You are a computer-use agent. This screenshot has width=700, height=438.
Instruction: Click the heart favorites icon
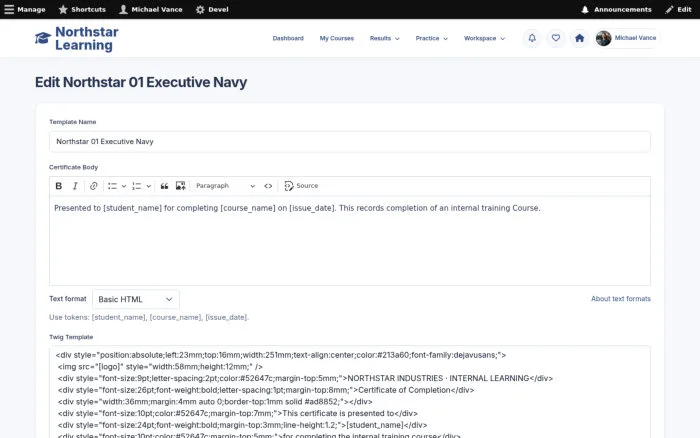pos(556,38)
